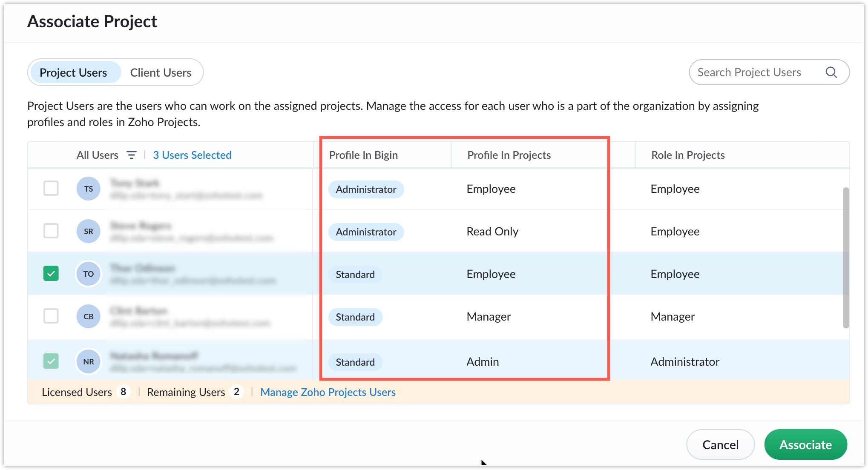Image resolution: width=868 pixels, height=470 pixels.
Task: Click the Licensed Users count 8
Action: click(123, 392)
